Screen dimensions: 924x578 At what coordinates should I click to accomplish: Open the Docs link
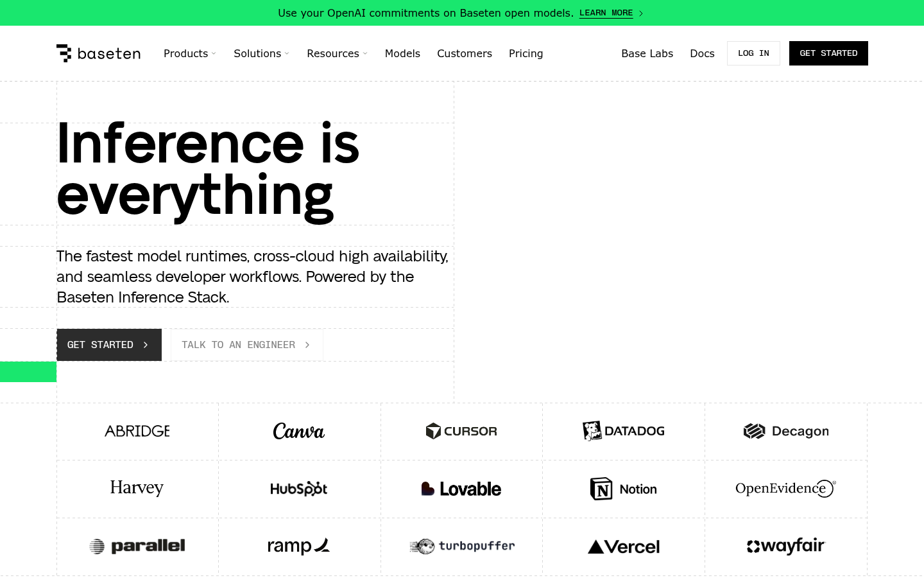click(702, 53)
